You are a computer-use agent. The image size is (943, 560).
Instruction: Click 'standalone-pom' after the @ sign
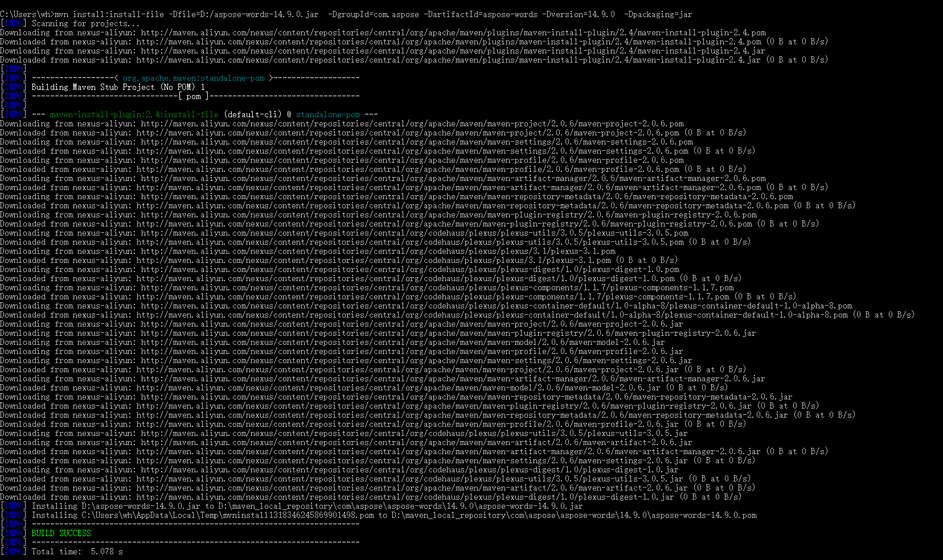coord(328,114)
